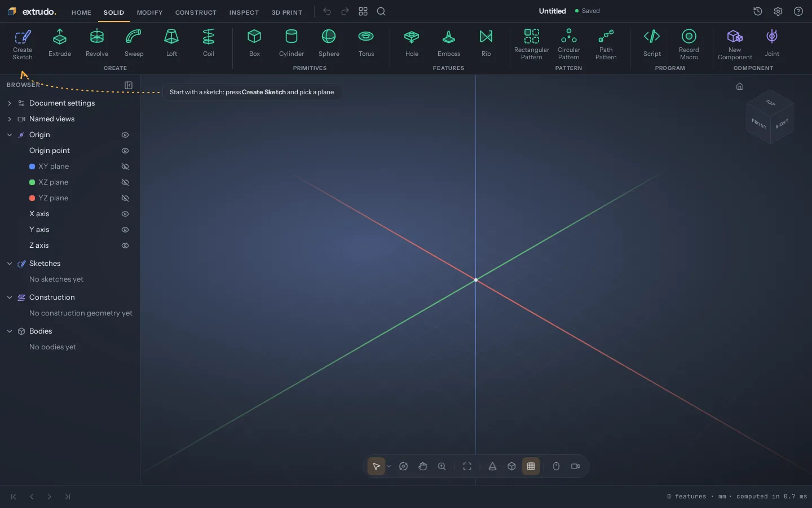Create a New Component
The image size is (812, 508).
coord(735,45)
